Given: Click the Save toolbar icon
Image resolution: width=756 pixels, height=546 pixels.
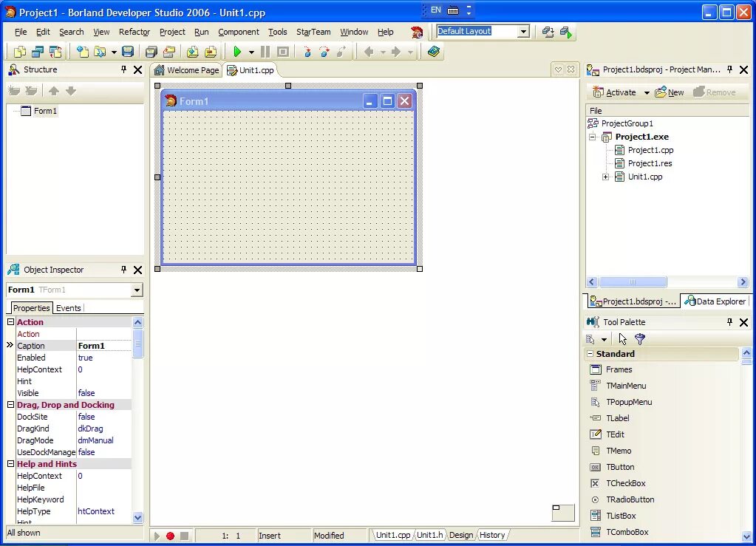Looking at the screenshot, I should point(128,52).
